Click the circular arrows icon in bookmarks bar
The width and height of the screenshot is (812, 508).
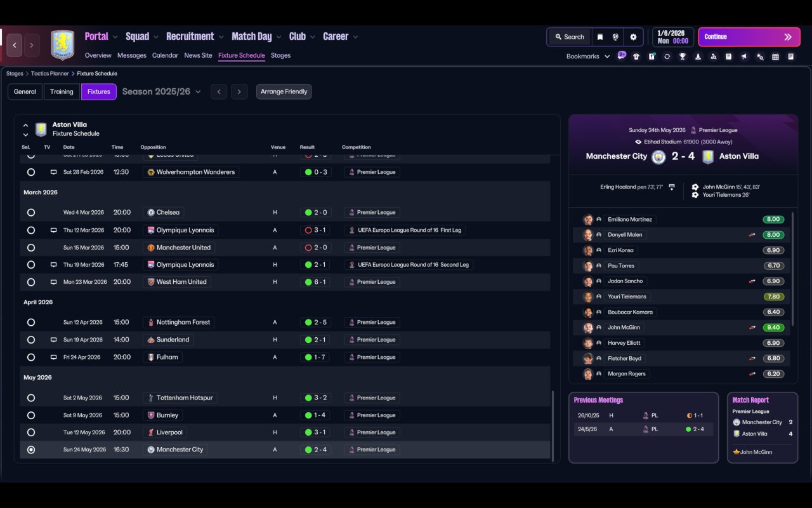(x=667, y=57)
